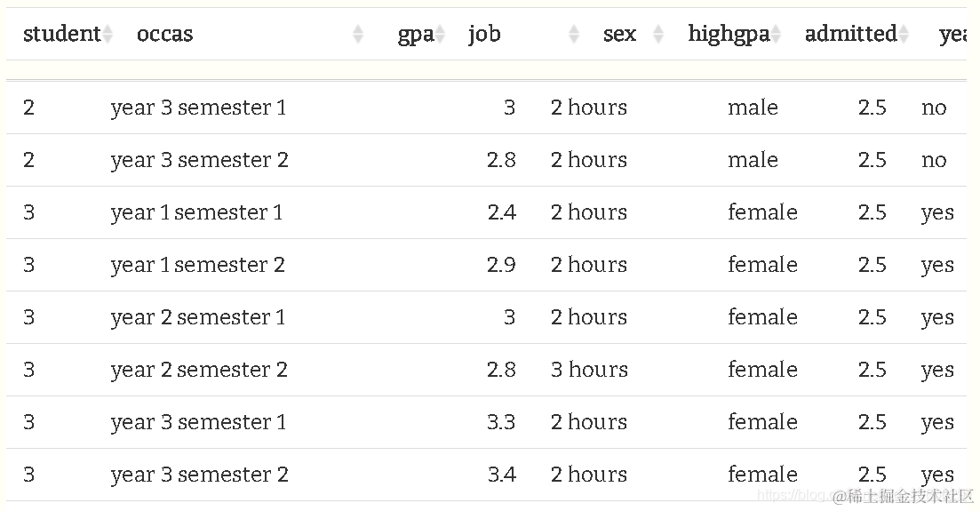
Task: Click the gpa value 3.4
Action: coord(501,475)
